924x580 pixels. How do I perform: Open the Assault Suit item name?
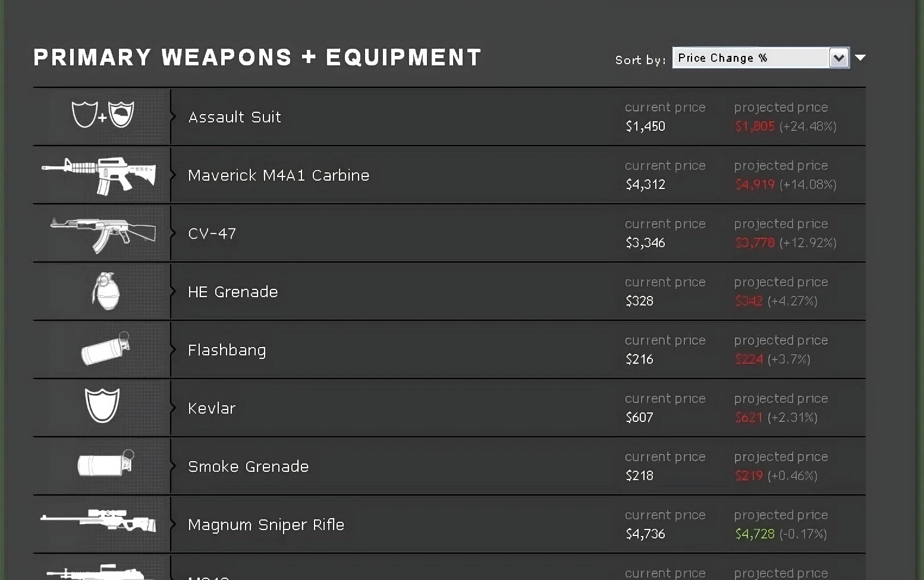234,117
